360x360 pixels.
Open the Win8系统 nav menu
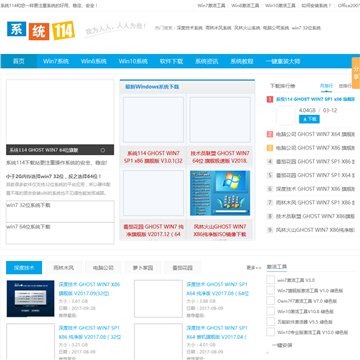coord(94,61)
